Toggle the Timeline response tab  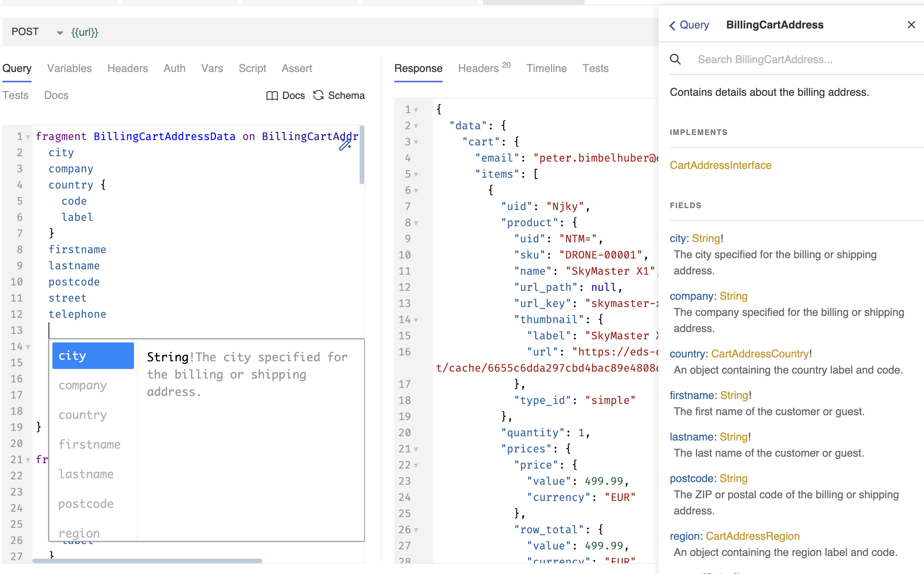point(546,68)
